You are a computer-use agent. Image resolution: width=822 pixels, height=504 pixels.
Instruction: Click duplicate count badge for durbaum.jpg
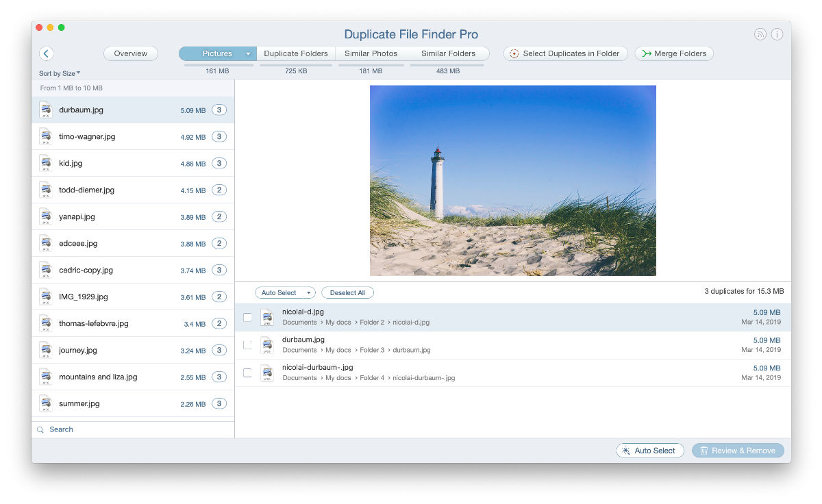[x=219, y=110]
